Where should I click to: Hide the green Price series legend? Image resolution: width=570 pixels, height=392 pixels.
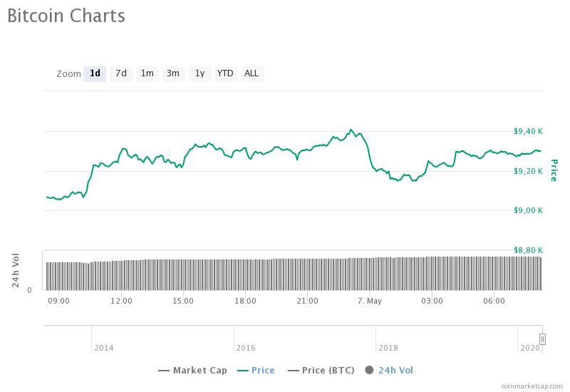pos(255,370)
